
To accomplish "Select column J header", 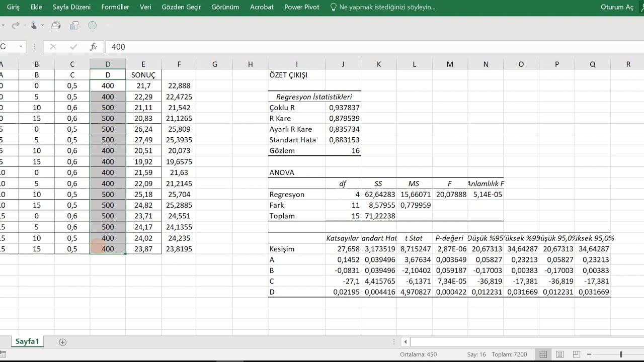I will pyautogui.click(x=343, y=64).
